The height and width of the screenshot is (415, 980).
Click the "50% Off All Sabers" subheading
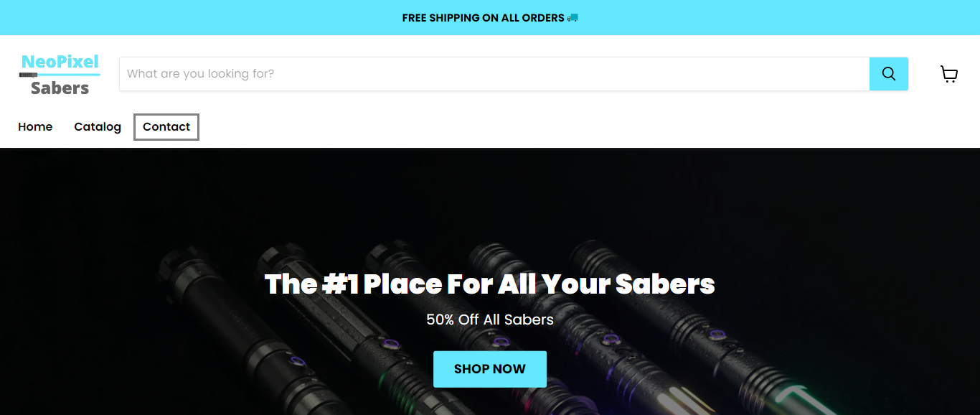pyautogui.click(x=490, y=320)
